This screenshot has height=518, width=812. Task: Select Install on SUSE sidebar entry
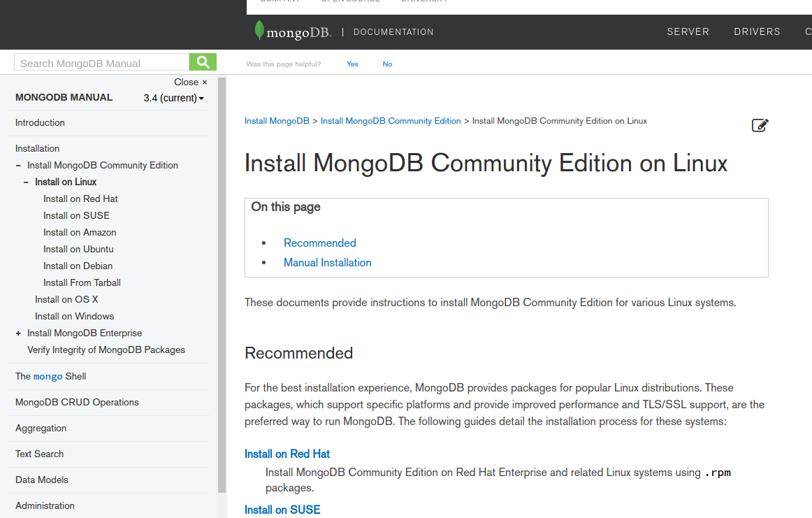click(76, 215)
